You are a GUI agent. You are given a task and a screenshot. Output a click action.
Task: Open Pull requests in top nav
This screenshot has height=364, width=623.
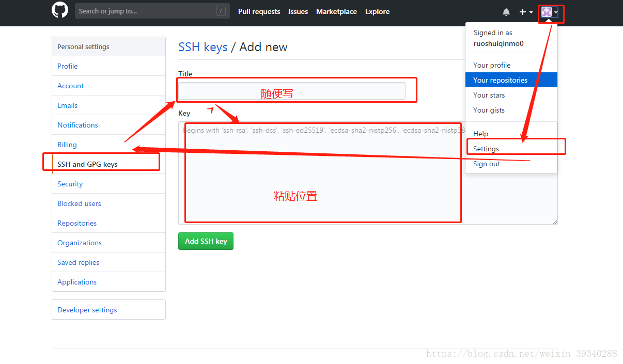point(259,11)
